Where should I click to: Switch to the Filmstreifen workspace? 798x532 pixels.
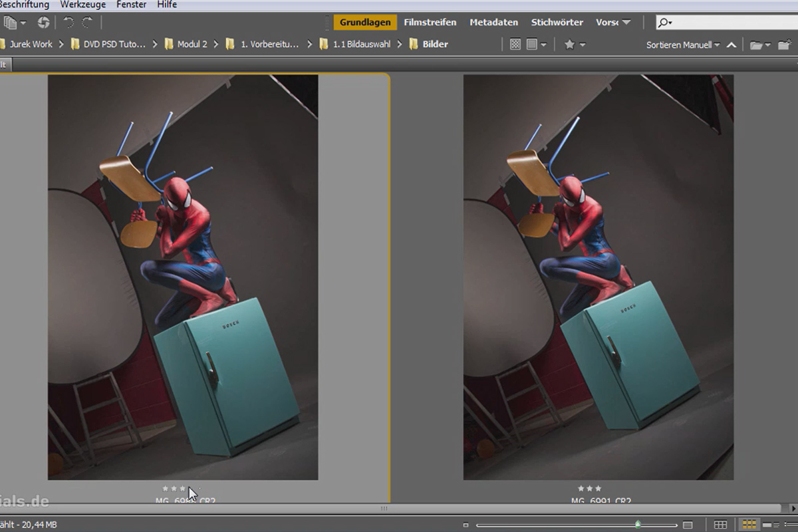[430, 23]
